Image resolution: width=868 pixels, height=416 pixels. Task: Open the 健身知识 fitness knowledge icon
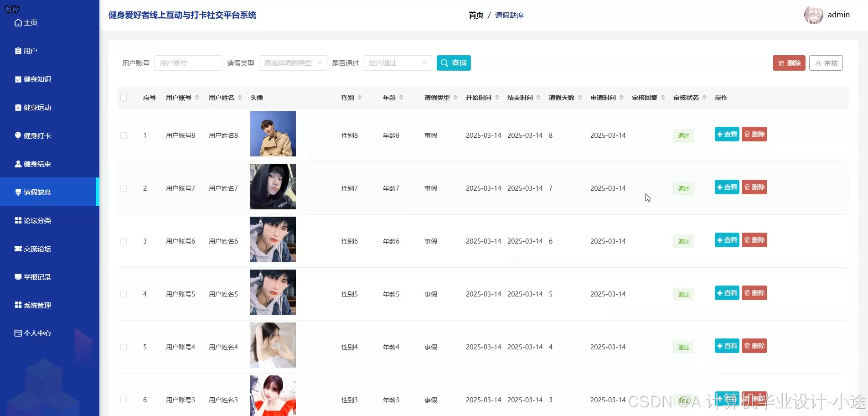click(x=17, y=79)
